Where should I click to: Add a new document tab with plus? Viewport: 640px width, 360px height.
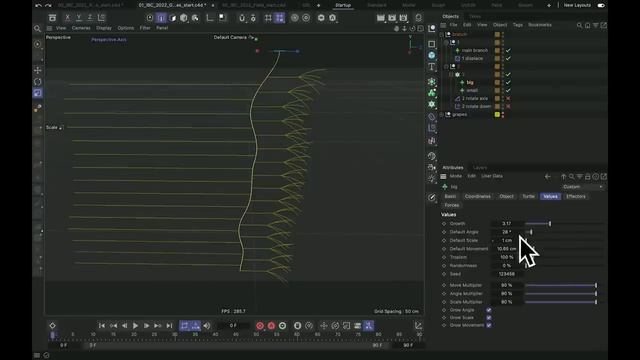coord(318,5)
